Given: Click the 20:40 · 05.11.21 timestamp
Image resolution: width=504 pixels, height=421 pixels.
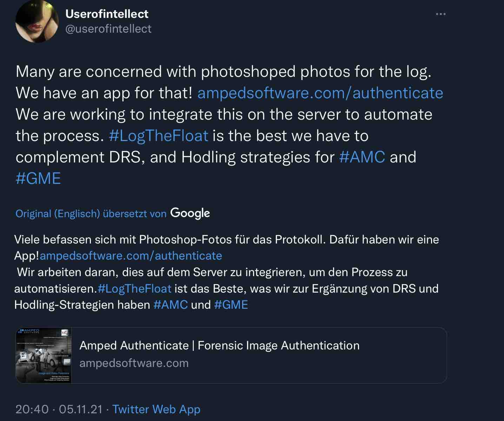Looking at the screenshot, I should click(x=59, y=409).
